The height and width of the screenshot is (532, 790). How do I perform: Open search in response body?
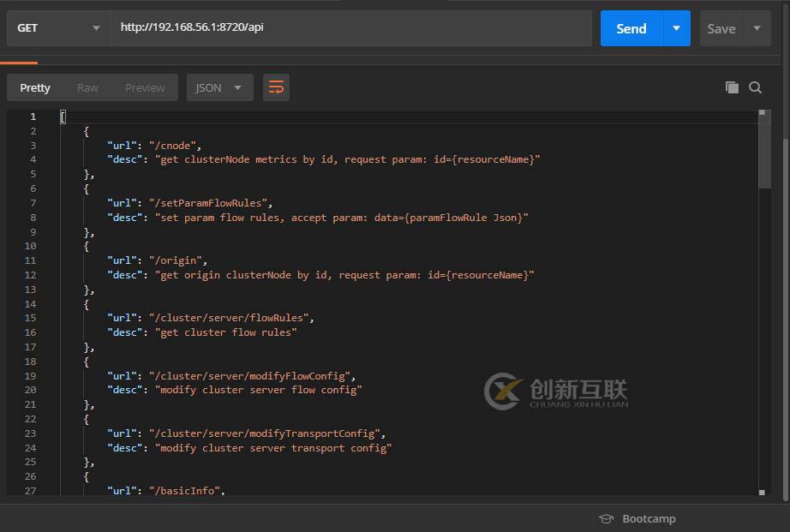coord(755,87)
